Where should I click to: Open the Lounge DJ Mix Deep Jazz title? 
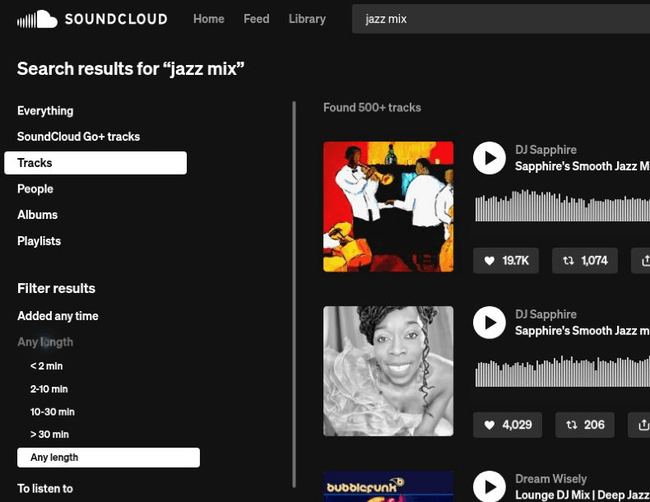point(582,495)
